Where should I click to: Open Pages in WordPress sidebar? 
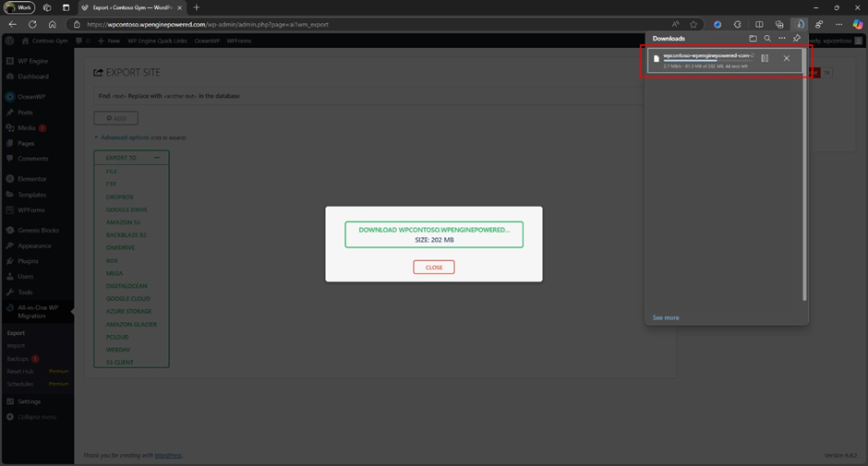[x=26, y=143]
